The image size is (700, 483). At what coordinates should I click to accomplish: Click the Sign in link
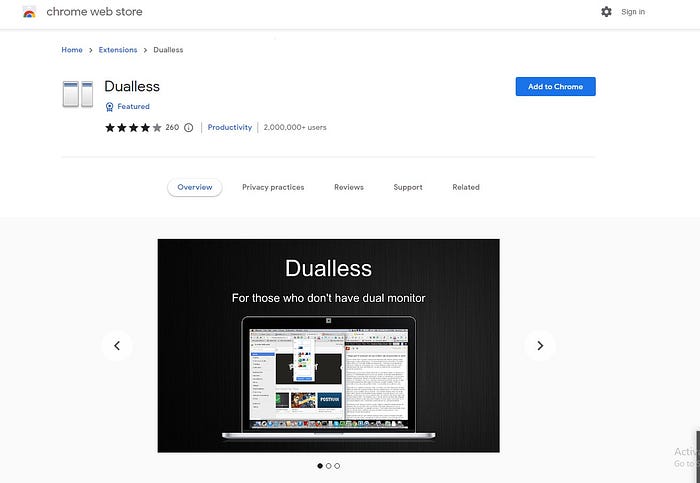[x=633, y=12]
